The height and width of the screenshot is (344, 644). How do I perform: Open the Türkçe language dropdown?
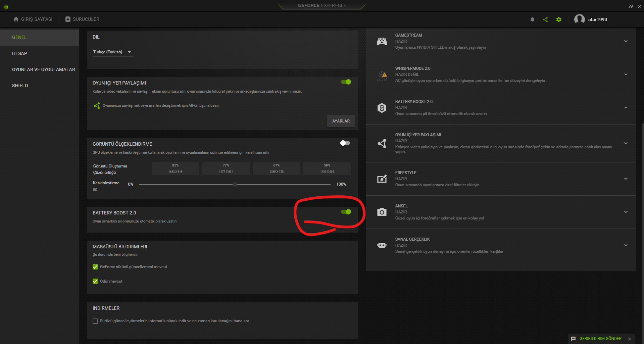(x=113, y=52)
